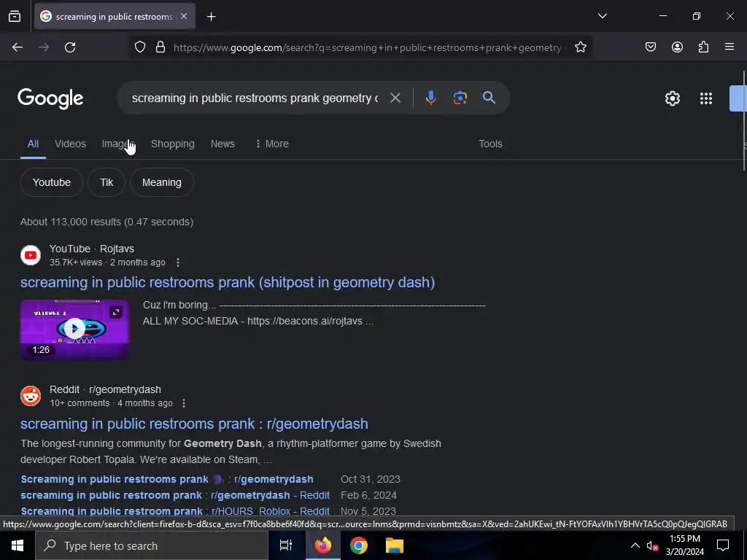This screenshot has width=747, height=560.
Task: Click inside the Google search input field
Action: (255, 98)
